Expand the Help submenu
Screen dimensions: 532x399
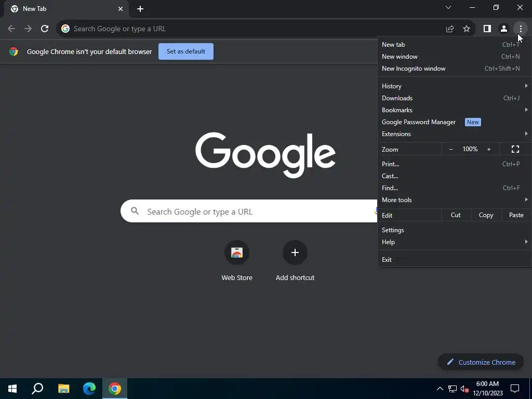[455, 242]
